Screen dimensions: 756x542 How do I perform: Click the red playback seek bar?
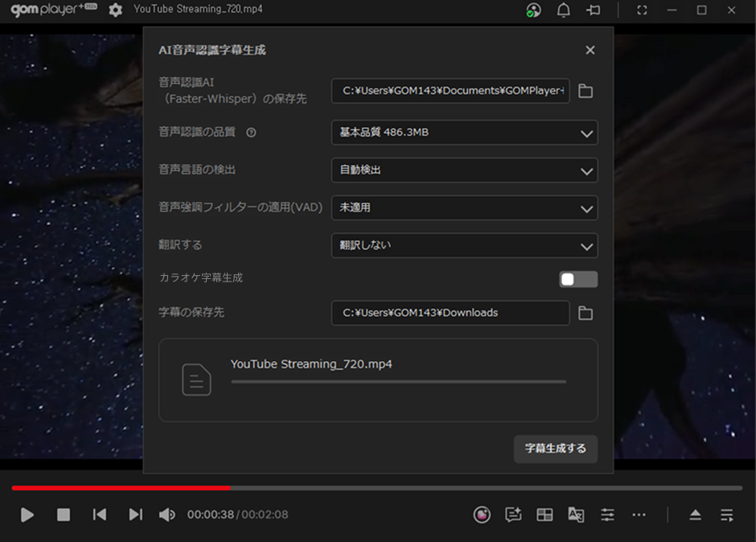click(121, 487)
